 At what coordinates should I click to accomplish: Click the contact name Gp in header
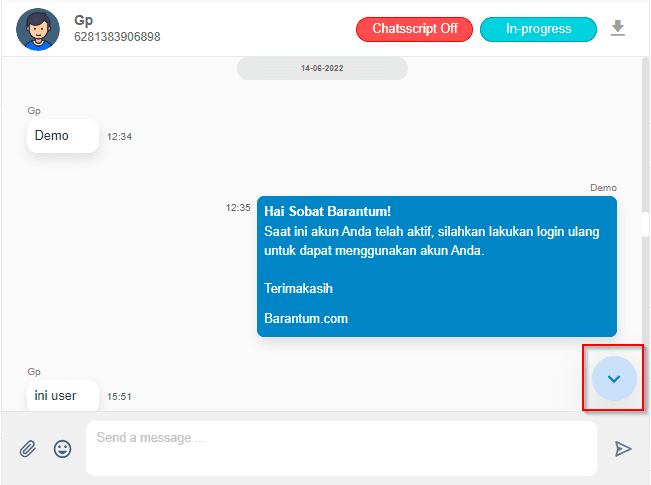click(x=83, y=20)
